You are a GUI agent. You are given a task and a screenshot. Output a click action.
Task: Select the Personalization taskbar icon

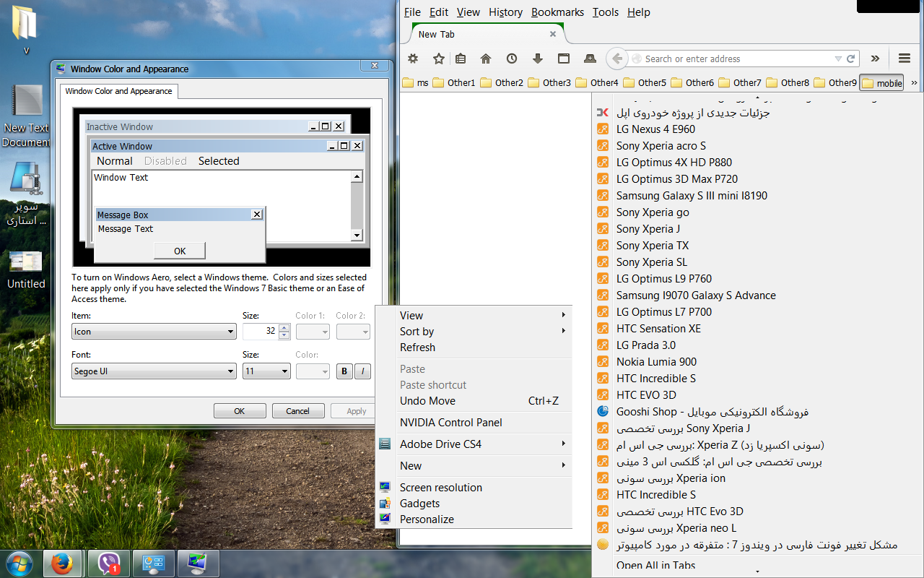point(197,564)
